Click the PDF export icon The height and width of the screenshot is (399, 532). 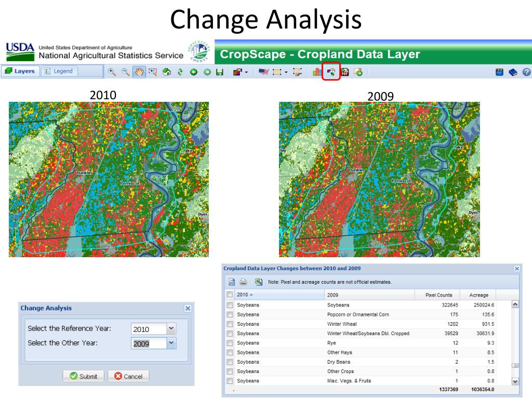(345, 72)
